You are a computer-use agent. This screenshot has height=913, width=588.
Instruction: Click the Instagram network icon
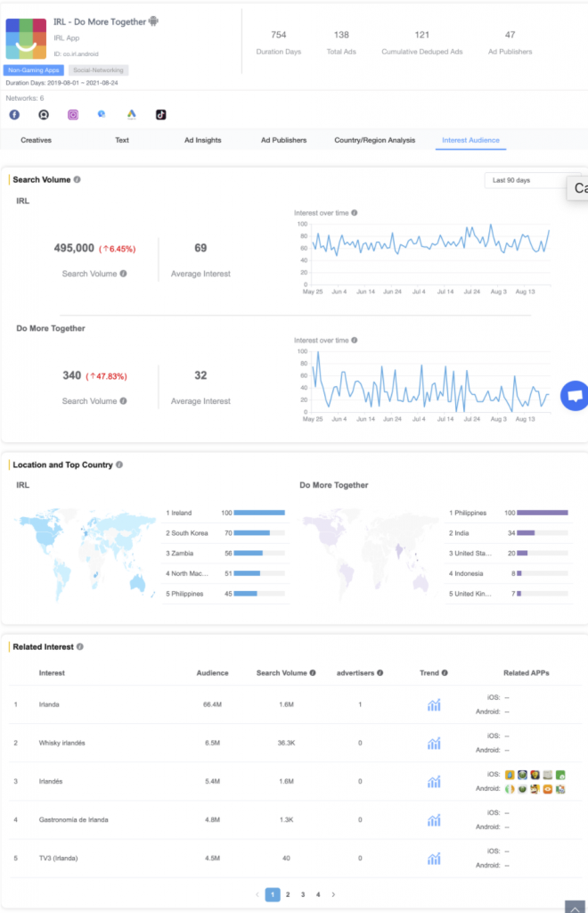(73, 115)
